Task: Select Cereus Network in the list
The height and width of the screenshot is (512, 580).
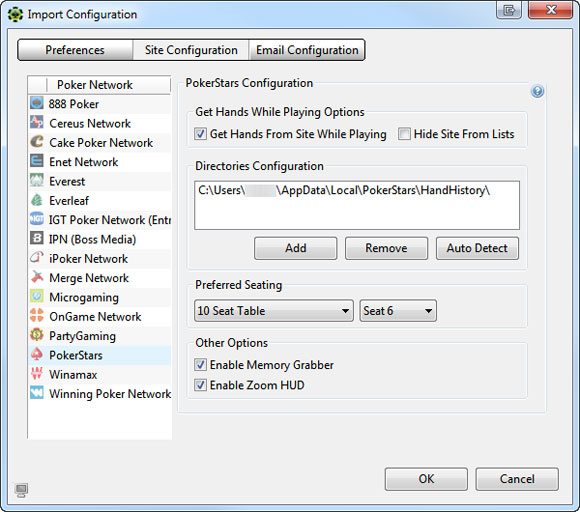Action: tap(100, 123)
